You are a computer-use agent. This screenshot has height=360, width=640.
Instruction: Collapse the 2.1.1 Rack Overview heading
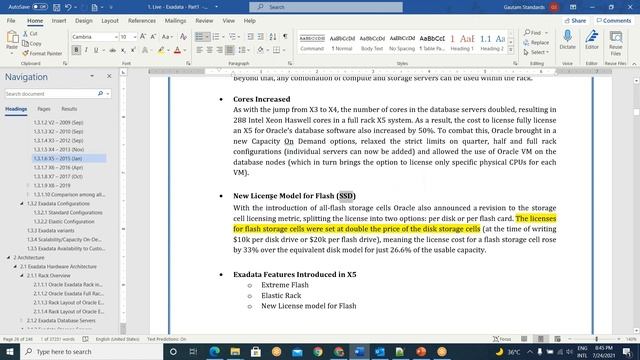coord(22,276)
